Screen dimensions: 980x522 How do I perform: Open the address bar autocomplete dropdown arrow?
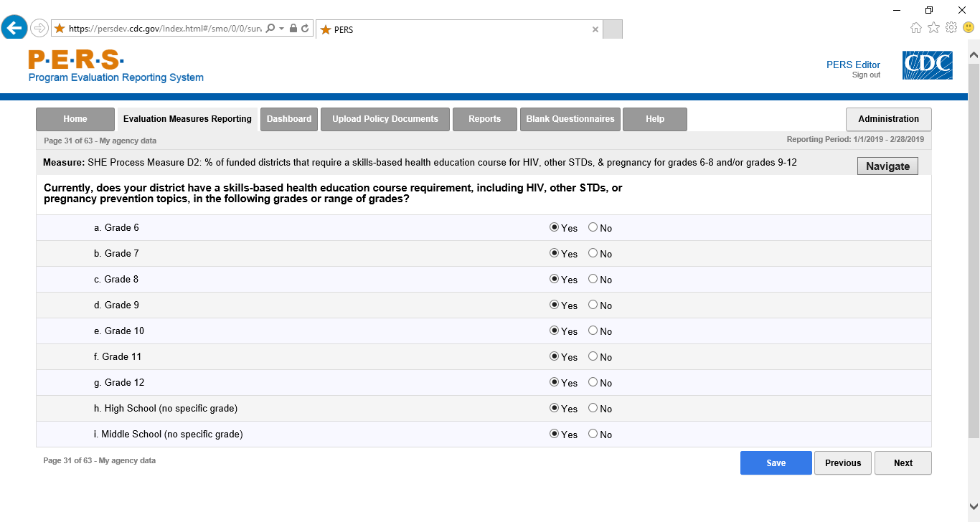282,29
